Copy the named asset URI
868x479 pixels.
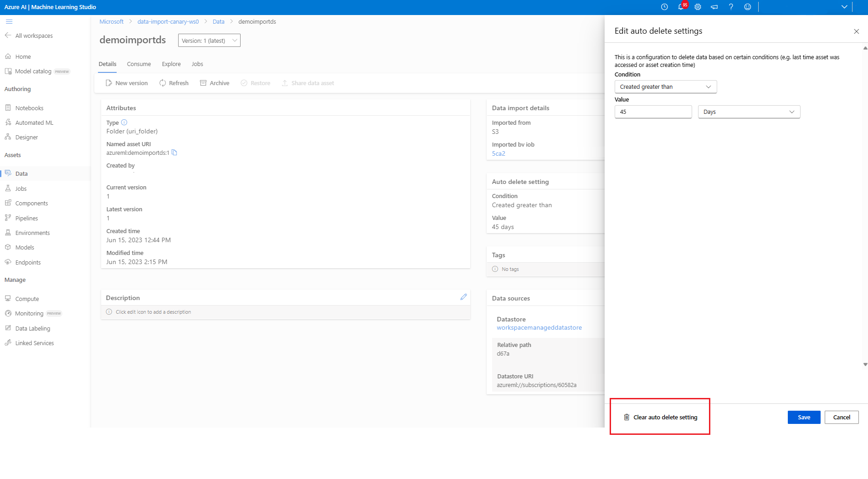click(174, 153)
